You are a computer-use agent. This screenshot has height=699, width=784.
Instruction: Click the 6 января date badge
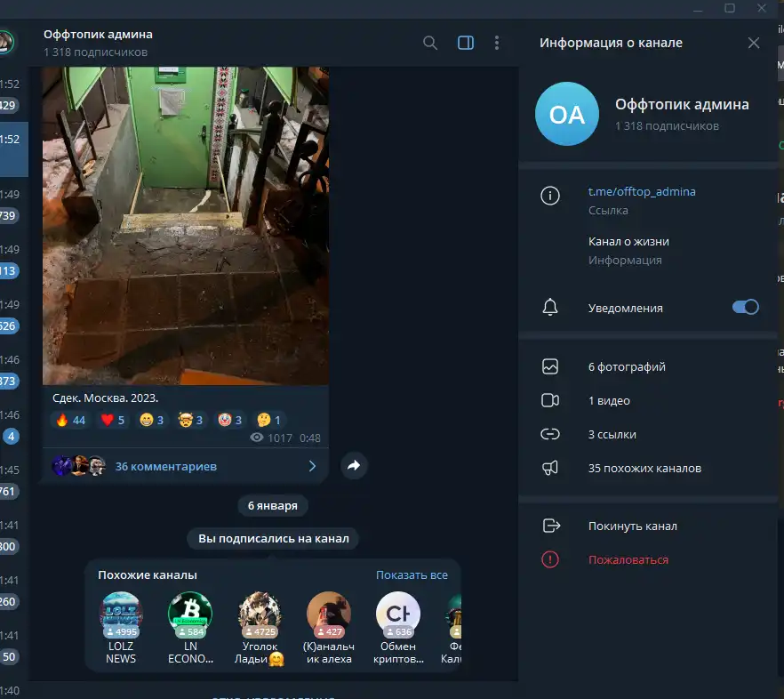(273, 506)
